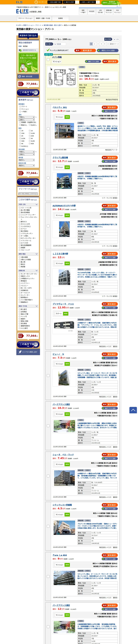Click the scroll-to-top arrow button
138x644 pixels.
point(133,410)
